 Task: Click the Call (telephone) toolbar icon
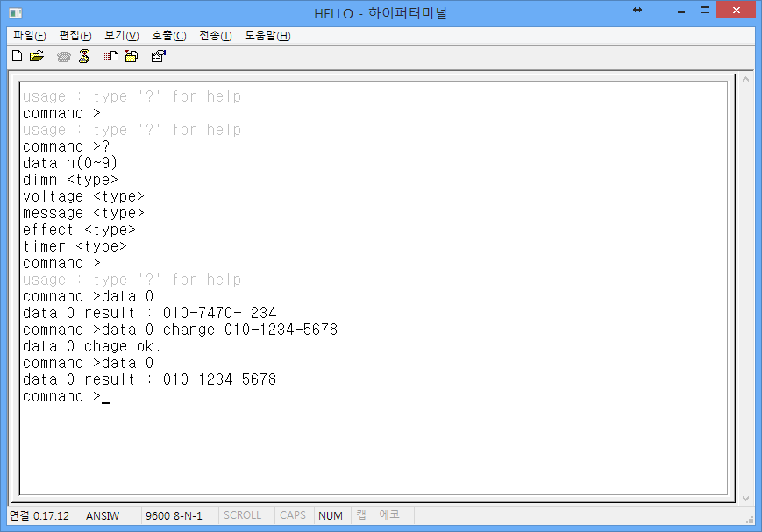64,57
